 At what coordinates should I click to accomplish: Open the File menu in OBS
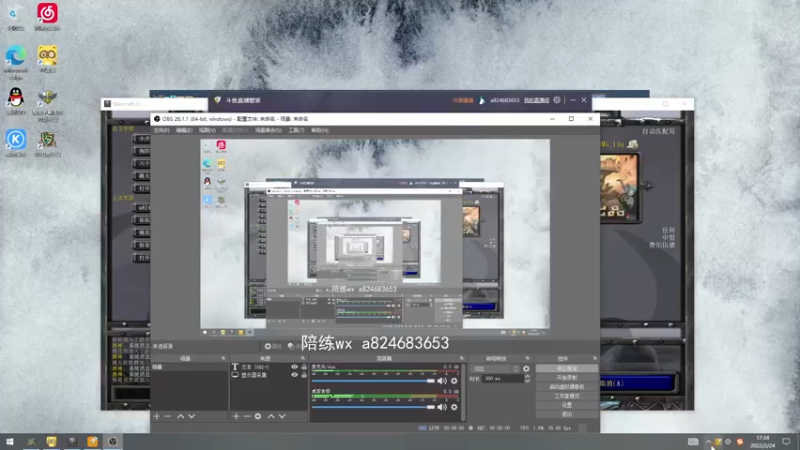tap(161, 131)
